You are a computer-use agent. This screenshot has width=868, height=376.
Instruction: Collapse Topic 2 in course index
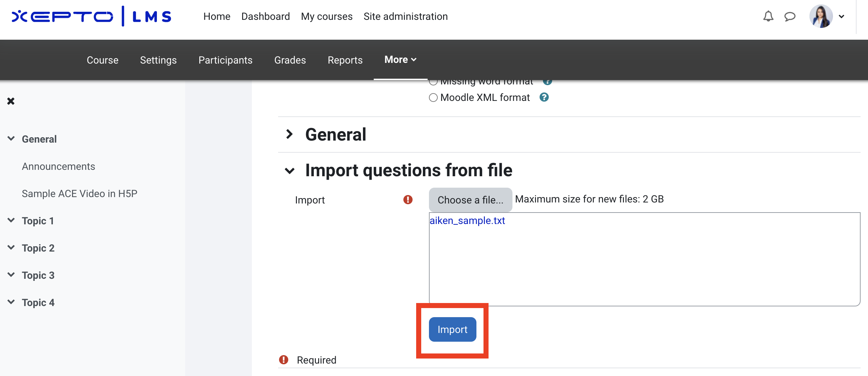11,248
